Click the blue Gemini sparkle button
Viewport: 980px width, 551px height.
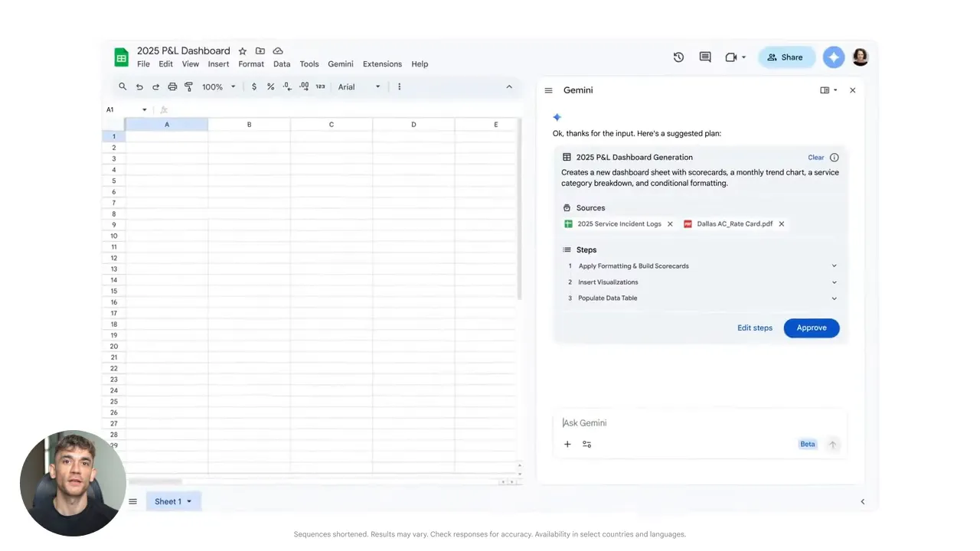coord(834,57)
